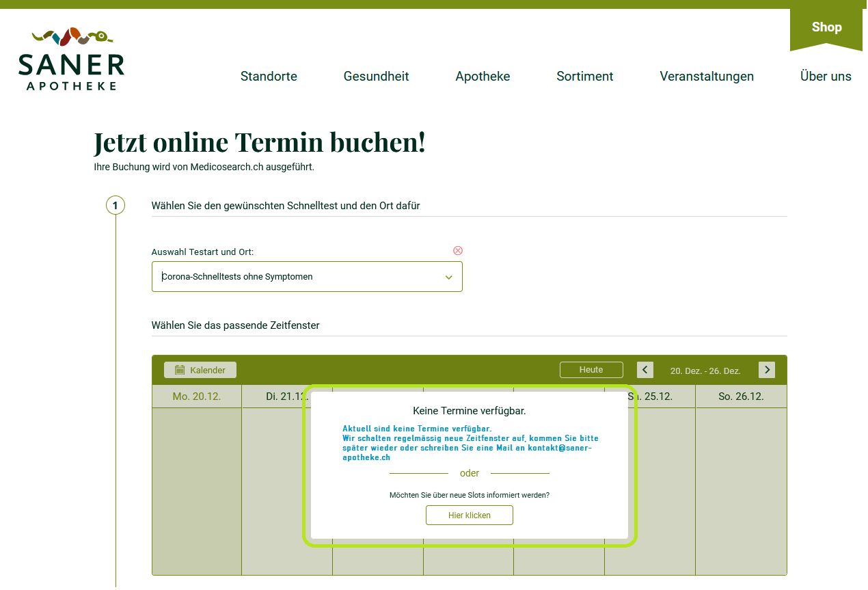Open the Veranstaltungen menu
The height and width of the screenshot is (590, 868).
click(707, 77)
